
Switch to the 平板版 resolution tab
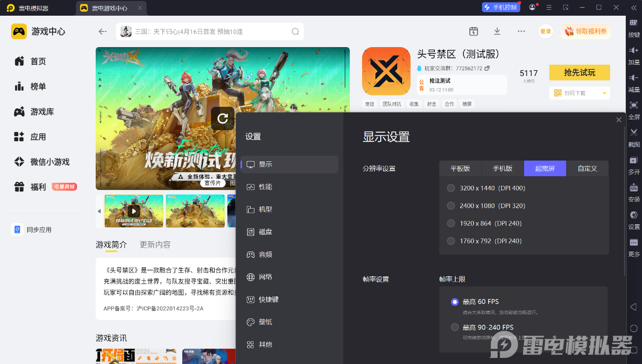(x=460, y=168)
